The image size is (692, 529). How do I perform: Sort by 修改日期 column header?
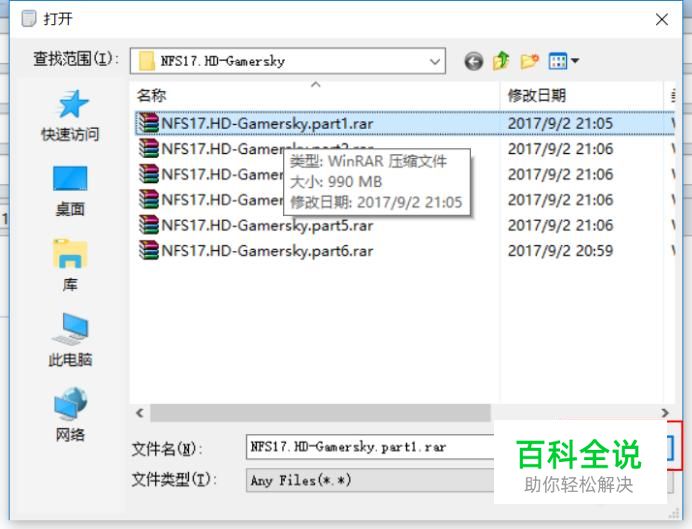click(x=536, y=95)
